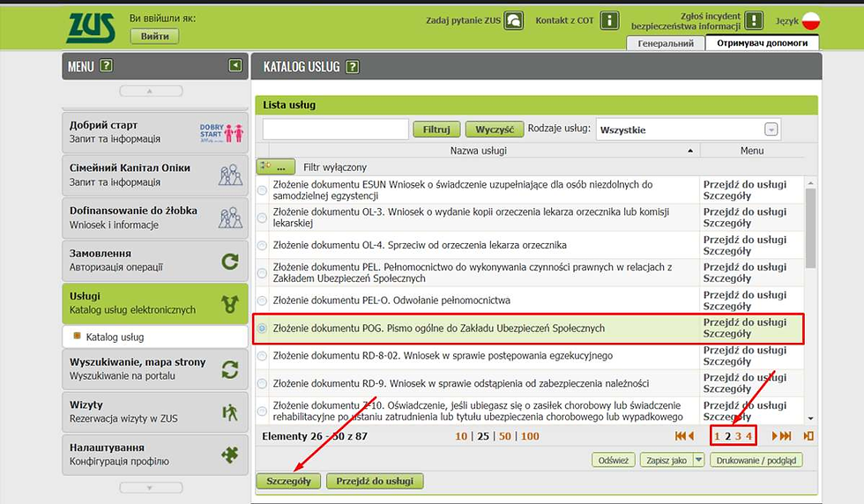Switch to Отримувач допомоги tab
Screen dimensions: 864x504
coord(762,43)
